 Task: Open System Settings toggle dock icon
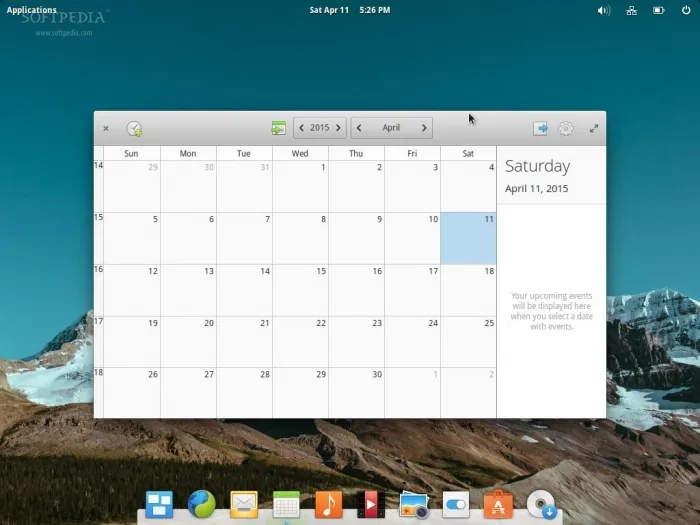[x=456, y=504]
